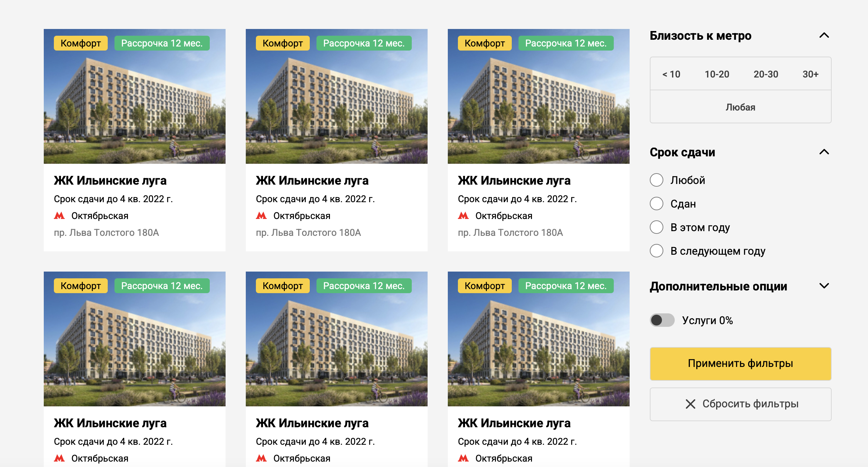
Task: Select the Сдан radio option
Action: point(657,204)
